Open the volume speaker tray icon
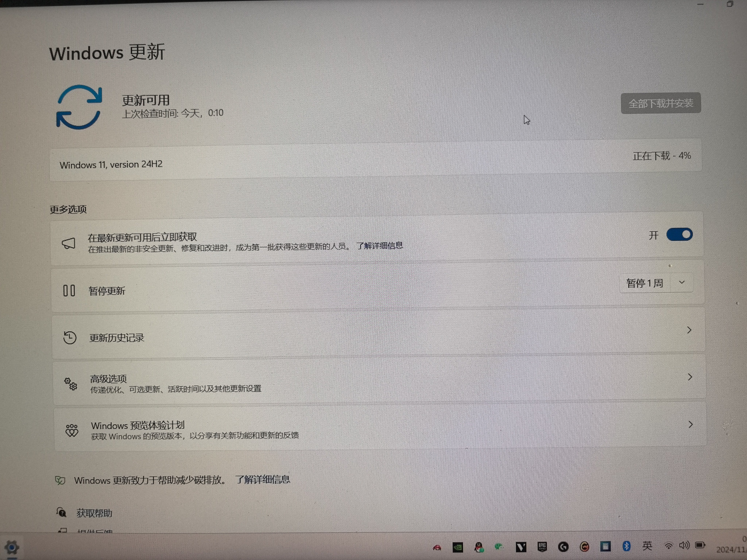 tap(684, 545)
